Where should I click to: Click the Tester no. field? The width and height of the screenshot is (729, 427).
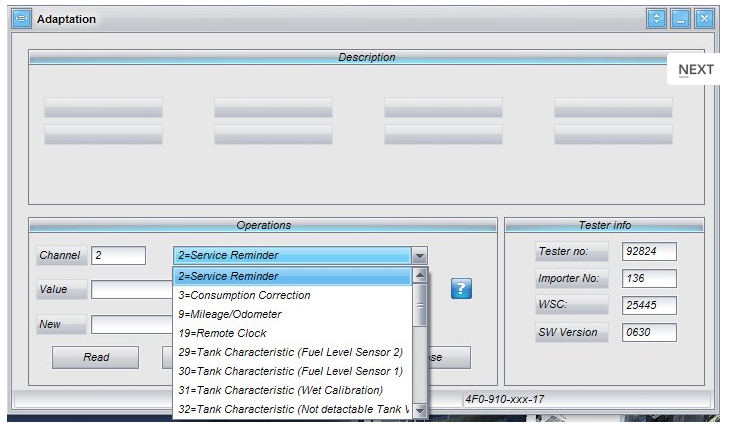coord(648,251)
